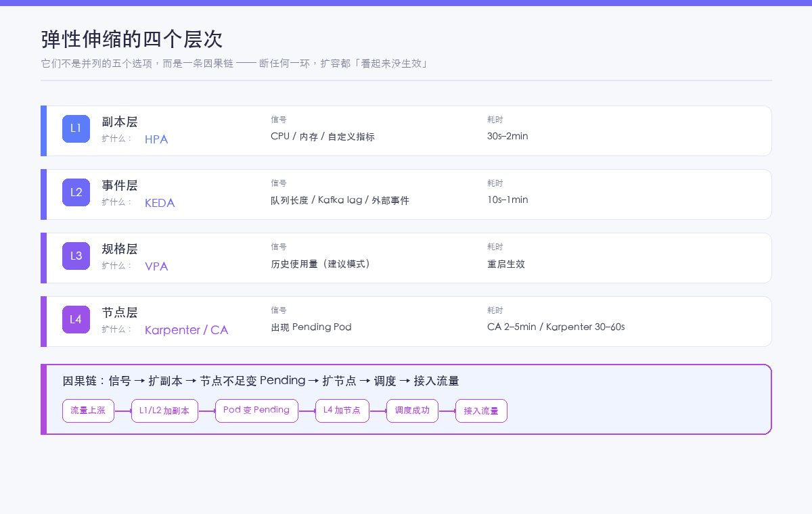Click the 30s–2min duration value
The height and width of the screenshot is (514, 812).
click(507, 137)
